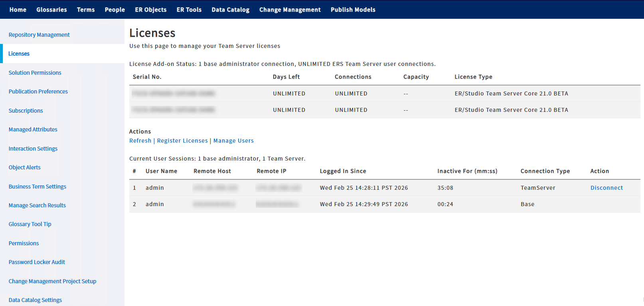Click the Current User Sessions summary text

click(217, 159)
